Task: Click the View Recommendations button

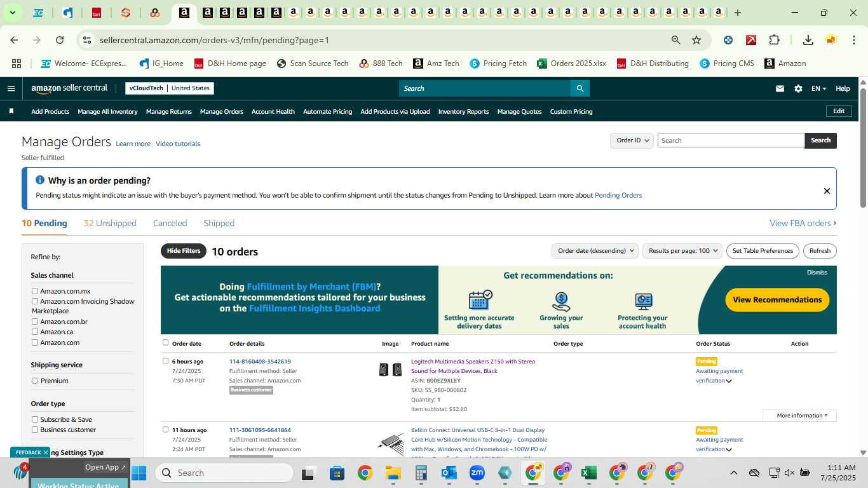Action: (x=777, y=300)
